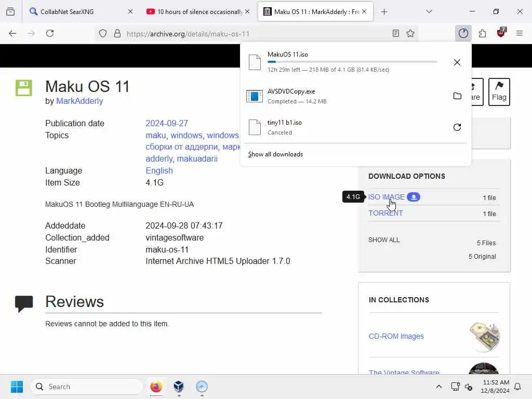Click the taskbar Search box
Screen dimensions: 532x399
(x=87, y=387)
